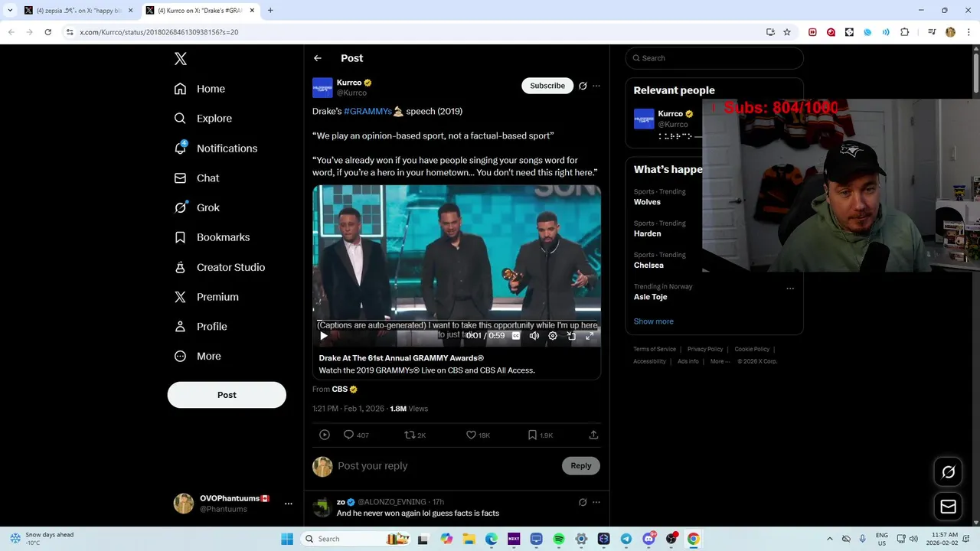Open Discord from the taskbar
The image size is (980, 551).
click(648, 539)
